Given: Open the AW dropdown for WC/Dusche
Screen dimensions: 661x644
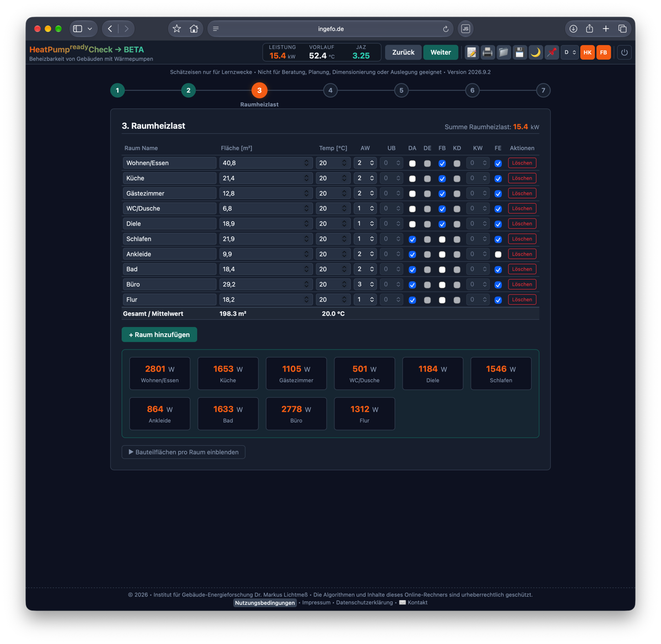Looking at the screenshot, I should pyautogui.click(x=365, y=209).
